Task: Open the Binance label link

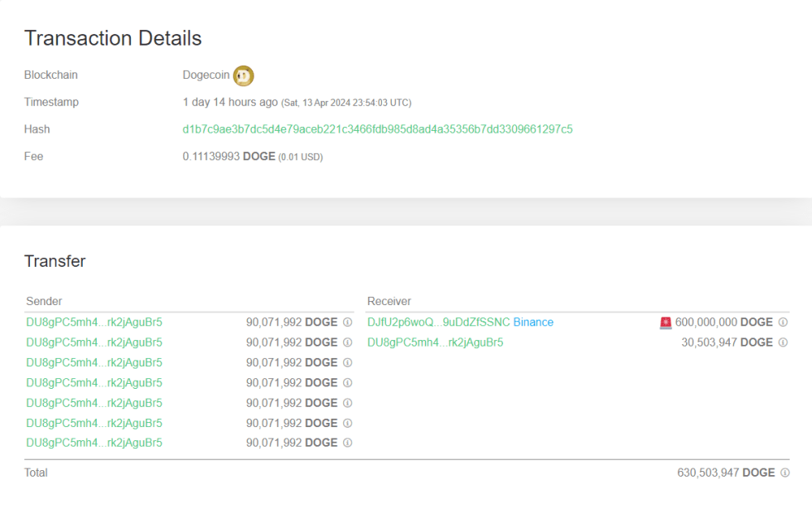Action: pos(533,322)
